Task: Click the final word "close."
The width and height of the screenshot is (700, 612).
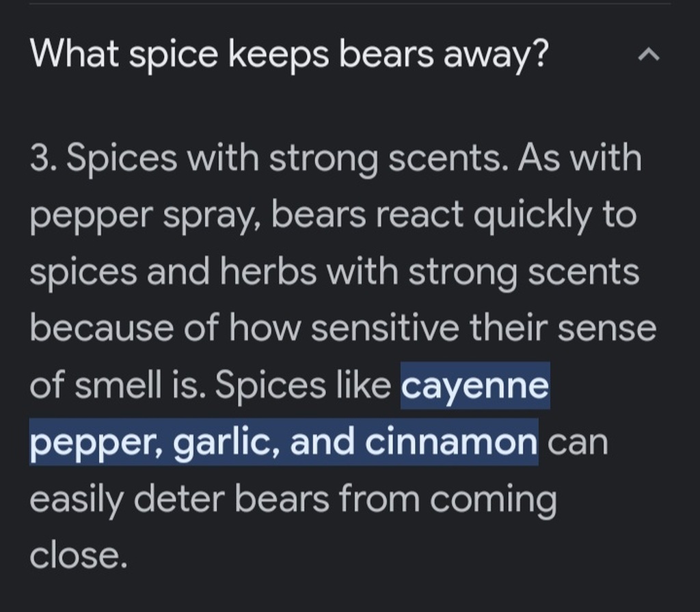Action: point(79,556)
